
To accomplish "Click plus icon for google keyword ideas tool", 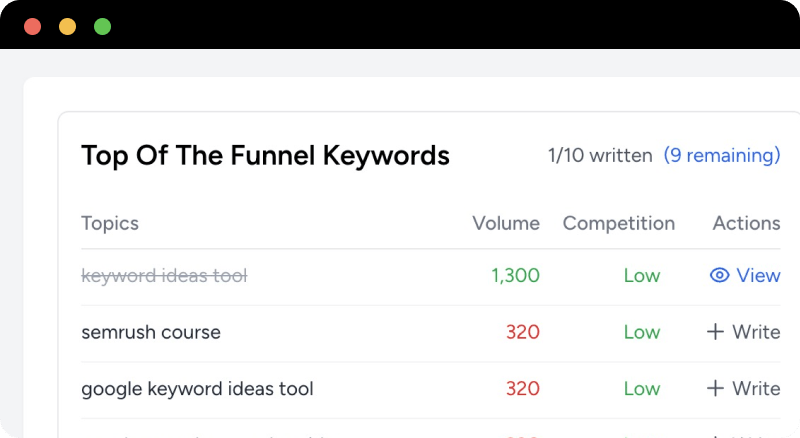I will click(715, 388).
